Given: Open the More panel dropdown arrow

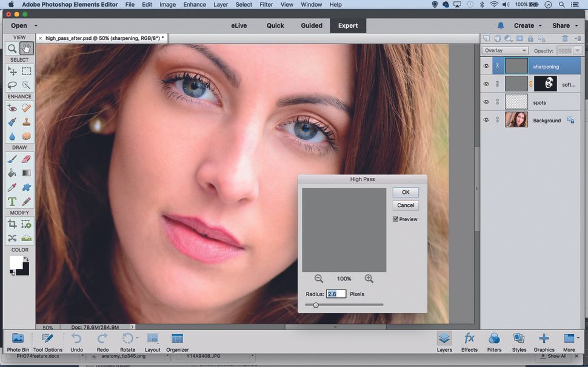Looking at the screenshot, I should coord(577,339).
